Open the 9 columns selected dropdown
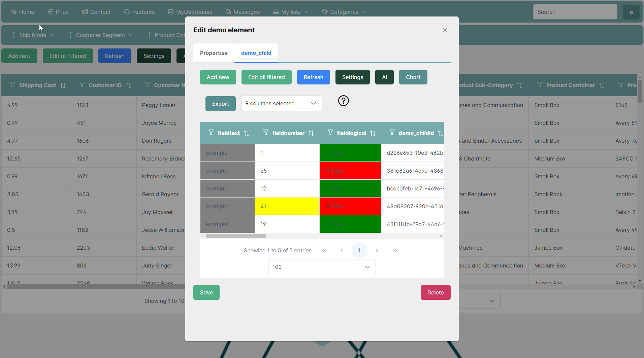Screen dimensions: 644x358 pos(281,103)
